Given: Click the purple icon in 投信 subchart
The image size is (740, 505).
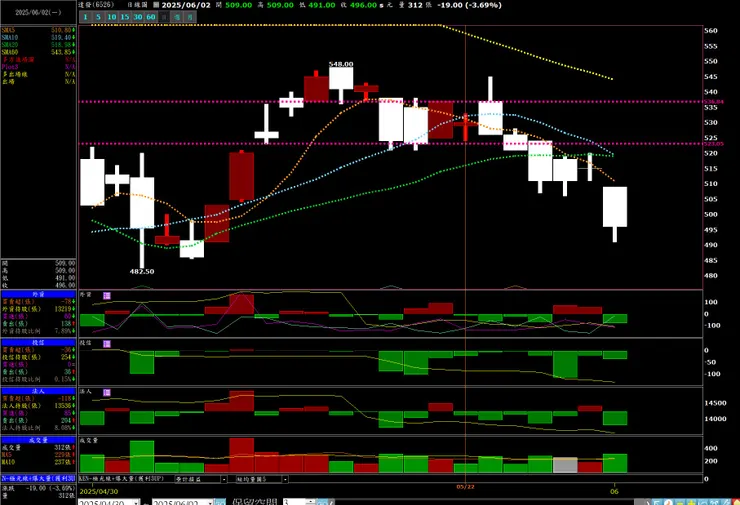Looking at the screenshot, I should [107, 344].
